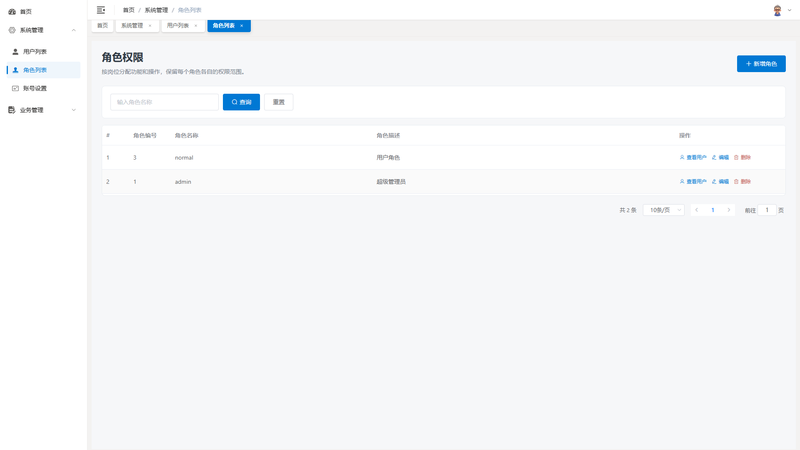Viewport: 800px width, 450px height.
Task: Click the 超级管理员 description cell
Action: (391, 182)
